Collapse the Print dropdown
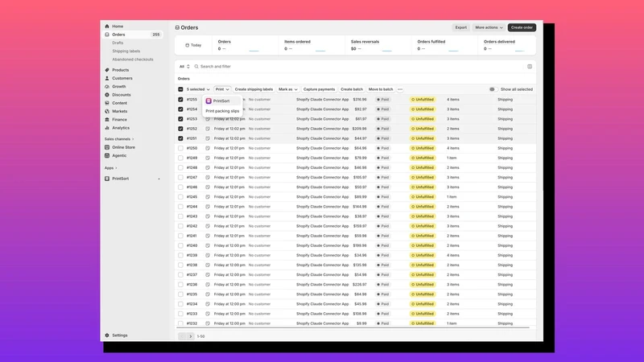The image size is (644, 362). (x=222, y=89)
